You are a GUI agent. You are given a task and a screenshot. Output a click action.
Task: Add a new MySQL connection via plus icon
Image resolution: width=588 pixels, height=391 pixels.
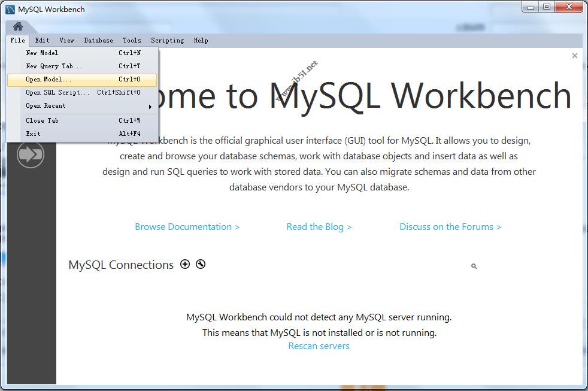185,264
